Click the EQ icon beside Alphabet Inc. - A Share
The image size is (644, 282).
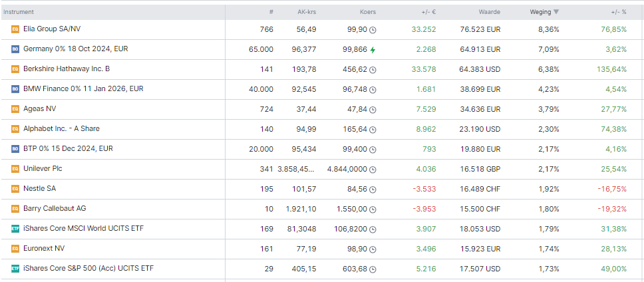tap(15, 129)
